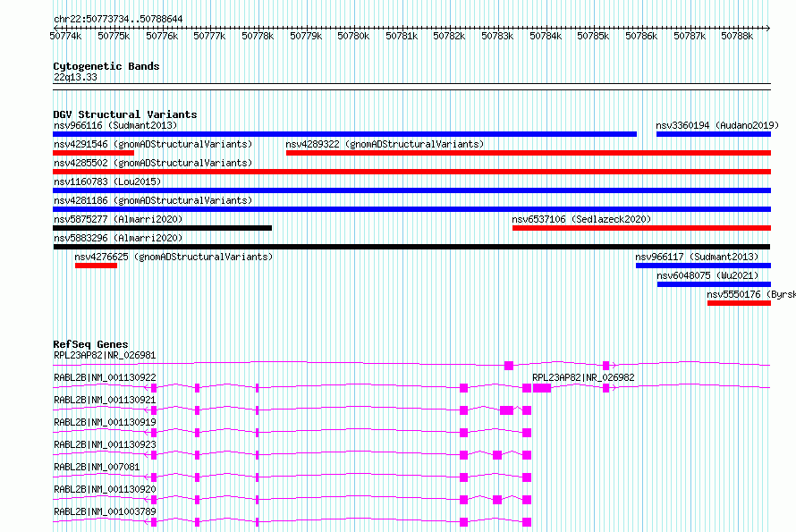Click the nsv4276625 gnomAD variant label
Screen dimensions: 796x532
pos(174,257)
